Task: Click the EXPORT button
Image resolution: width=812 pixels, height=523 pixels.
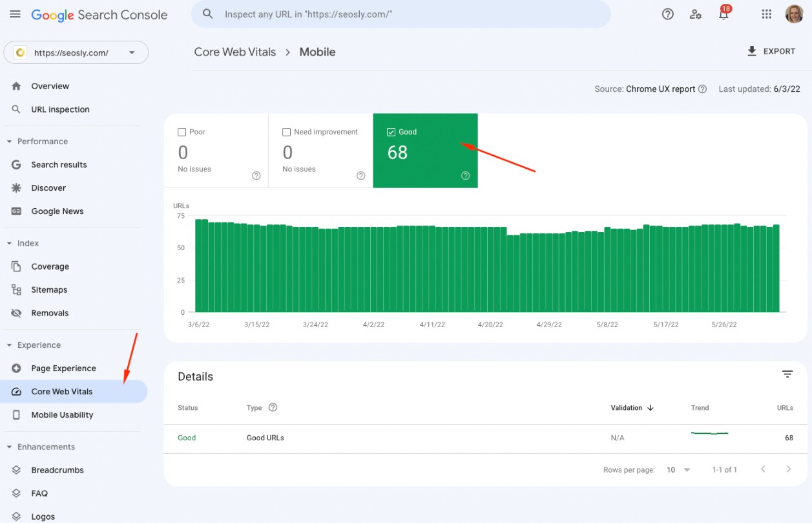Action: pyautogui.click(x=771, y=52)
